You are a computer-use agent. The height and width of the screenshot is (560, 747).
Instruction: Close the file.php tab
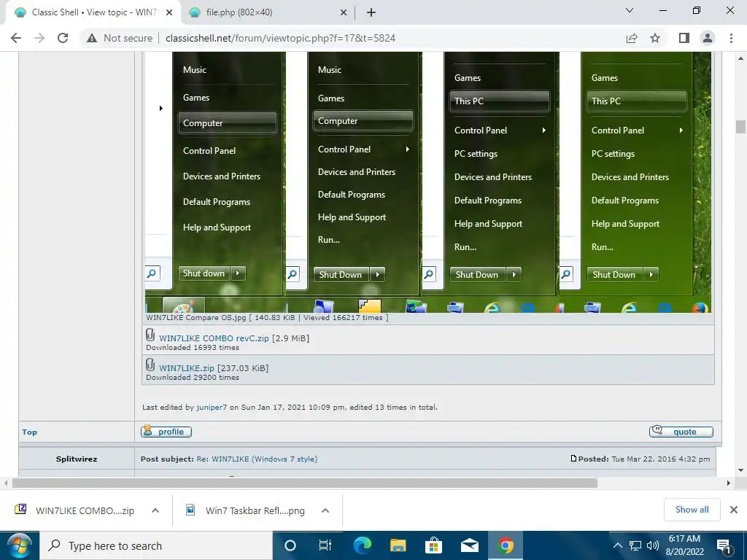pos(344,13)
